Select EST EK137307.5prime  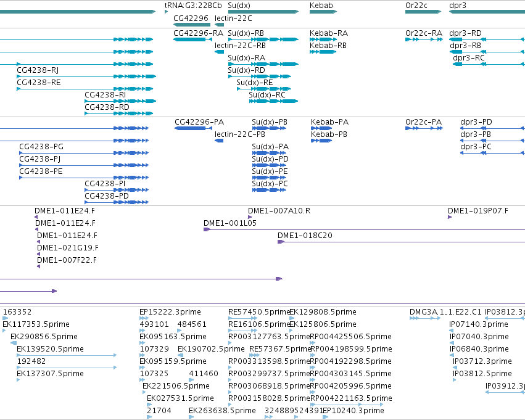50,374
